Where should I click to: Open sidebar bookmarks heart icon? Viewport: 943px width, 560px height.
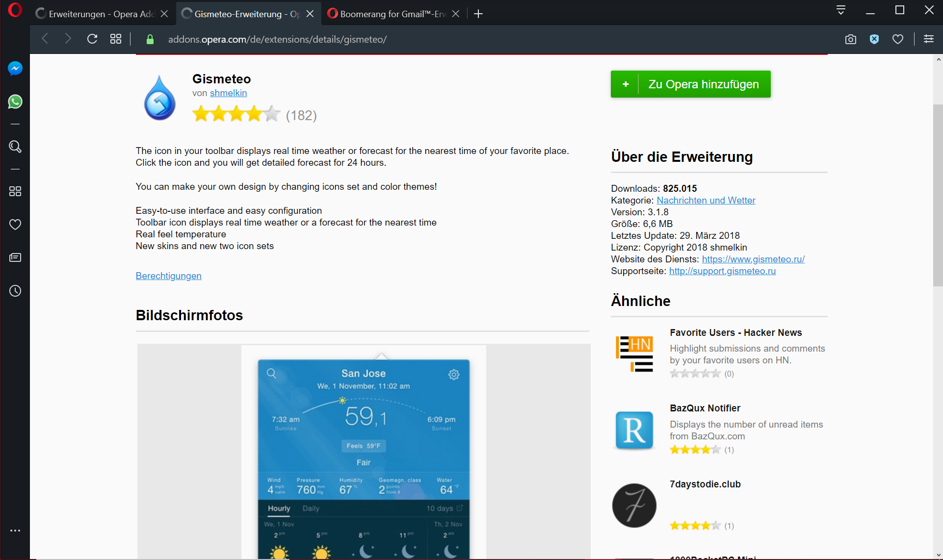(15, 225)
